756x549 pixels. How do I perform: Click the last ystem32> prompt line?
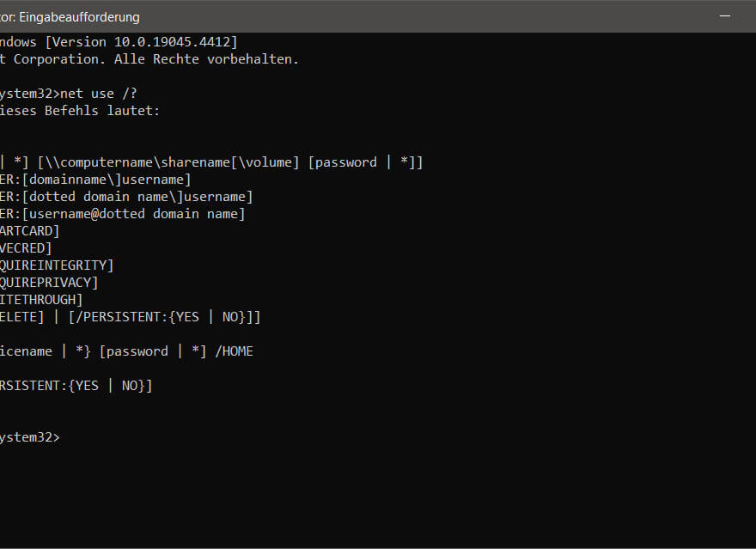[30, 437]
